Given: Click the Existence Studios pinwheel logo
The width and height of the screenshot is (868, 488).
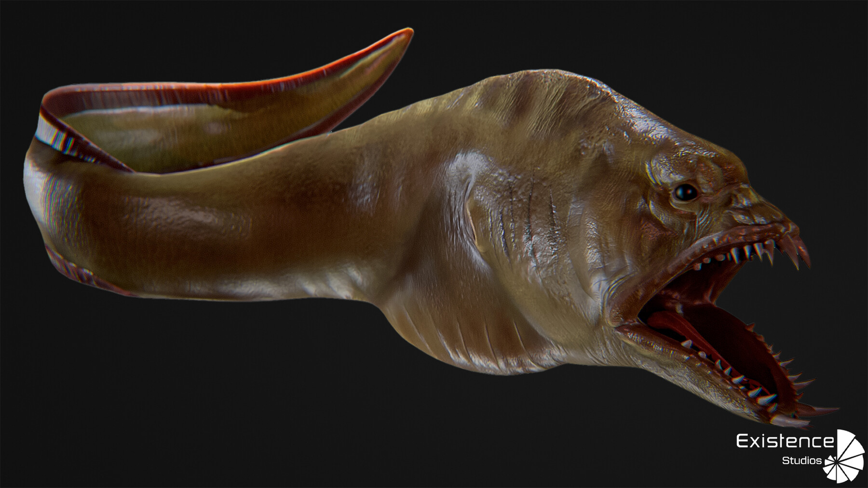Looking at the screenshot, I should (x=837, y=461).
